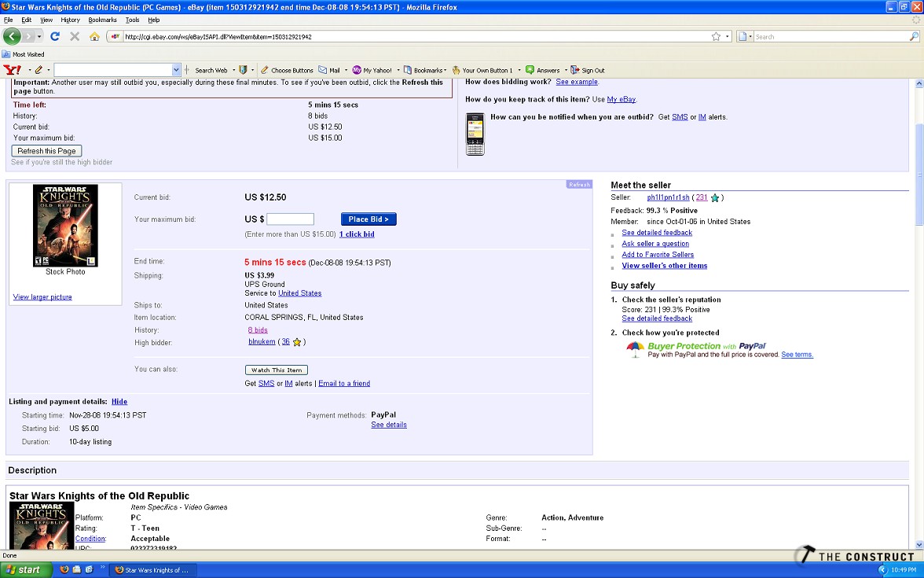Open Star Wars Knights taskbar window button
Screen dimensions: 924x578
coord(154,569)
